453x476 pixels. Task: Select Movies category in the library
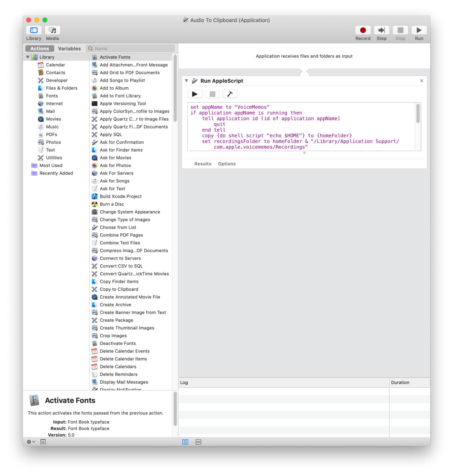[x=53, y=119]
